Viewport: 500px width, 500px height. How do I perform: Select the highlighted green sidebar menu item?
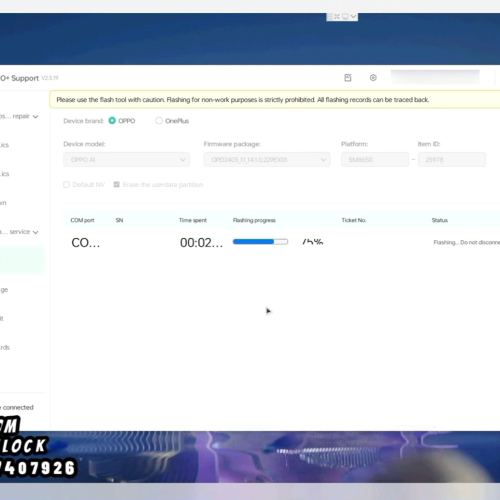point(22,260)
